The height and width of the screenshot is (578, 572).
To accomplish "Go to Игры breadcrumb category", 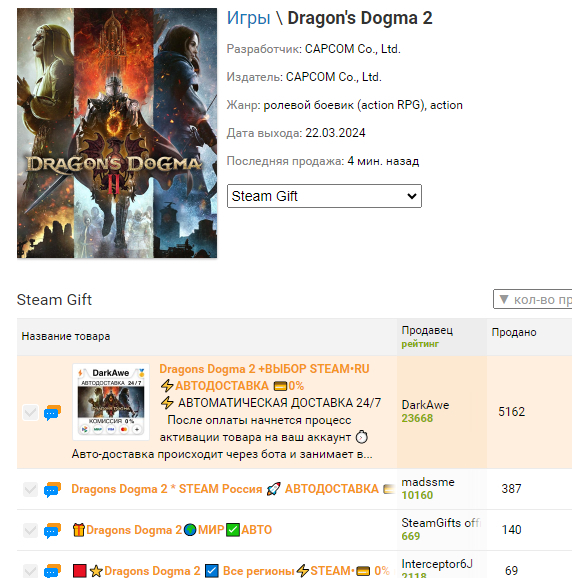I will pyautogui.click(x=248, y=18).
